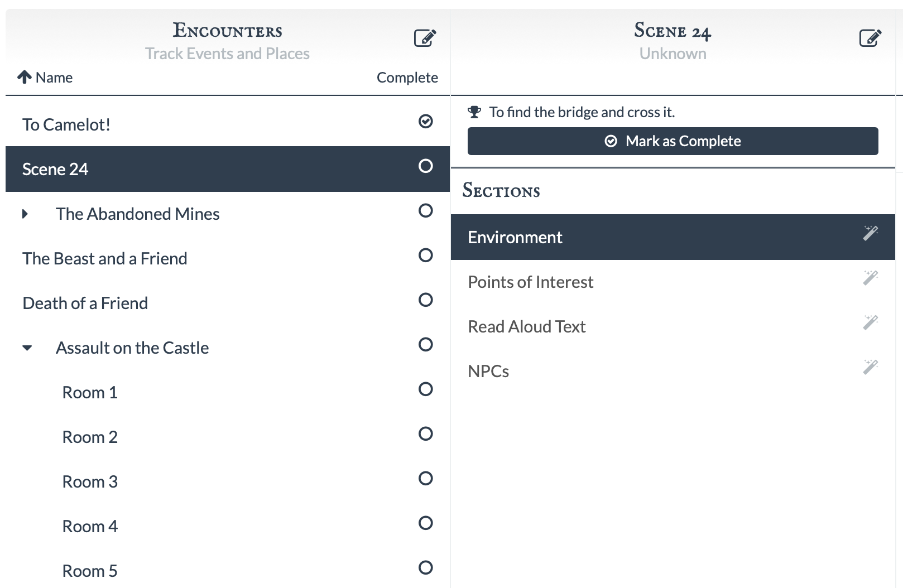Click the goal text 'To find the bridge and cross it.'
Screen dimensions: 903x588
tap(582, 112)
